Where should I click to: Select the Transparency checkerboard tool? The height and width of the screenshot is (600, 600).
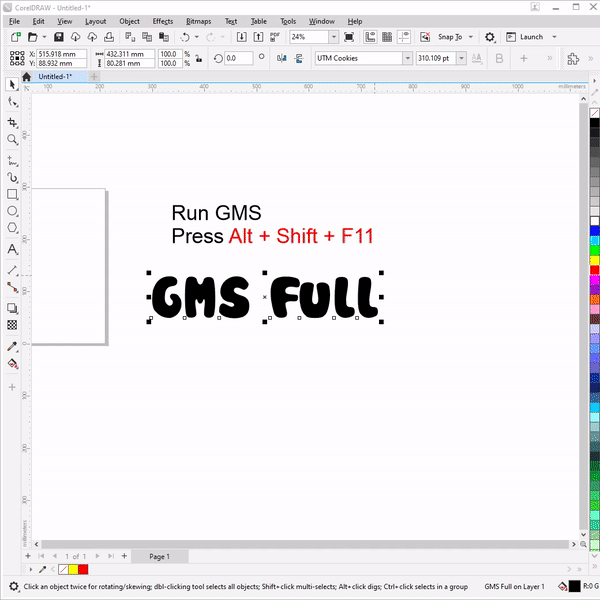pos(12,325)
